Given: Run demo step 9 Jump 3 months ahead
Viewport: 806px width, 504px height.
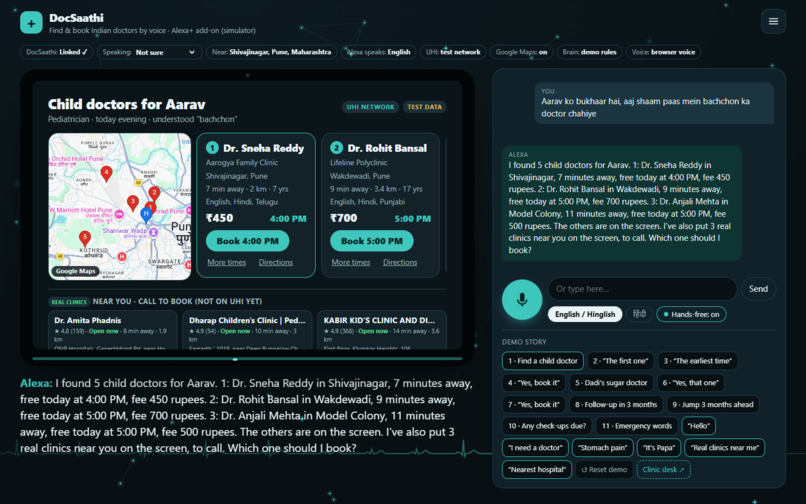Looking at the screenshot, I should (x=713, y=405).
